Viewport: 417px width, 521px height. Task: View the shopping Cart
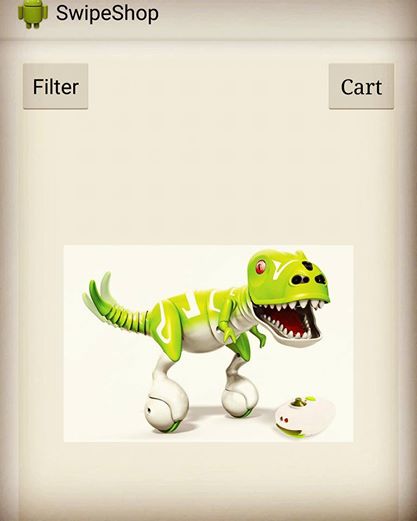[361, 86]
